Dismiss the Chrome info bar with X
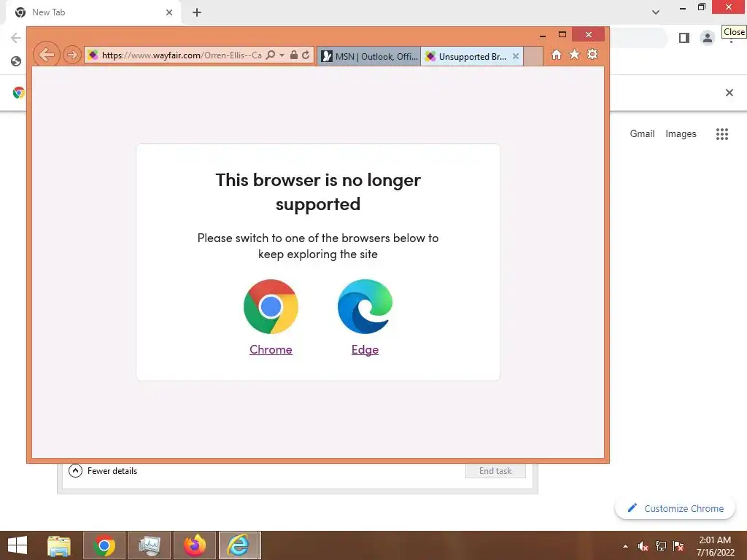This screenshot has height=560, width=747. click(729, 93)
